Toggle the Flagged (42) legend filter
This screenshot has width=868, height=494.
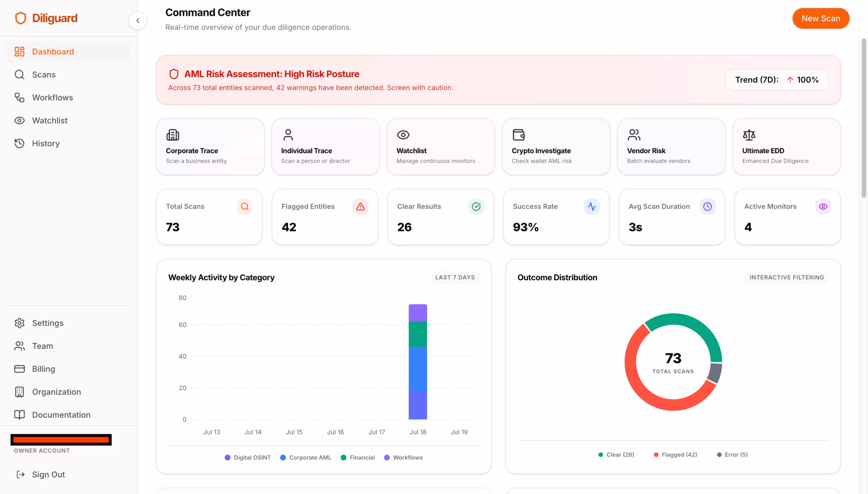click(x=675, y=454)
